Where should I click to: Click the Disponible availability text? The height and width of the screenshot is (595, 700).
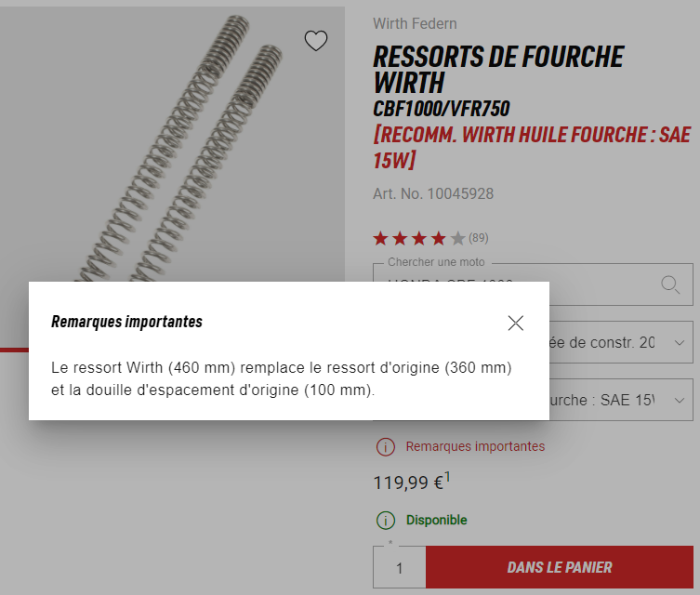[x=436, y=520]
